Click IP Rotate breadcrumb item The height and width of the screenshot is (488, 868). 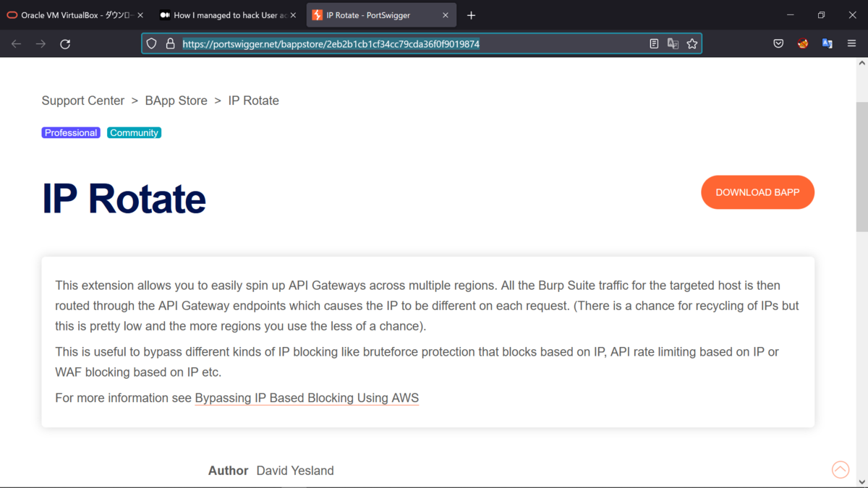pos(254,100)
